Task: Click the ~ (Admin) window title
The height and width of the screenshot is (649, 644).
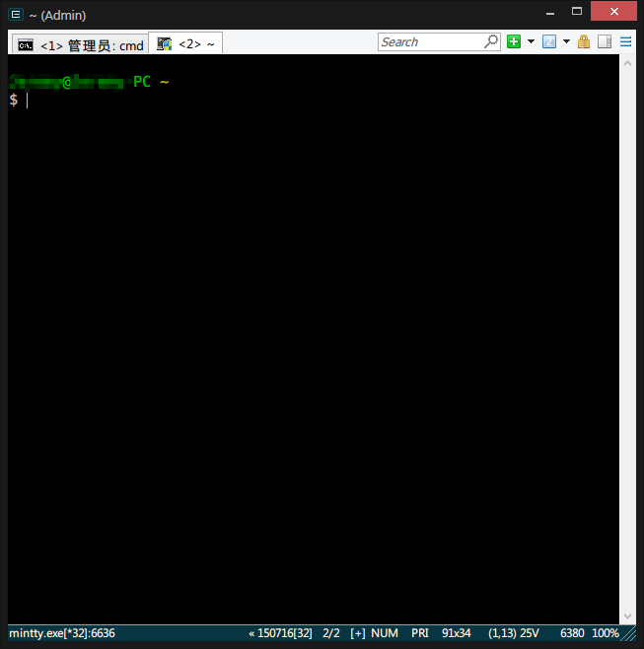Action: pos(57,16)
